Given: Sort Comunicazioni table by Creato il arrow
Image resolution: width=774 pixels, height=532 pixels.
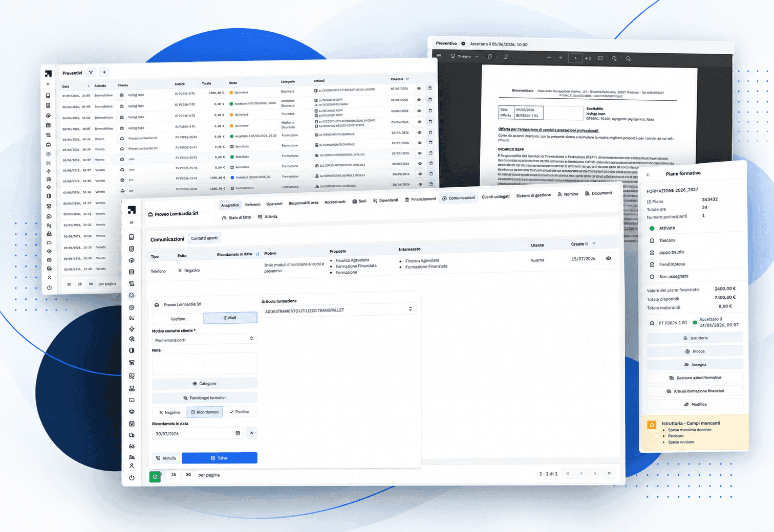Looking at the screenshot, I should (x=594, y=243).
